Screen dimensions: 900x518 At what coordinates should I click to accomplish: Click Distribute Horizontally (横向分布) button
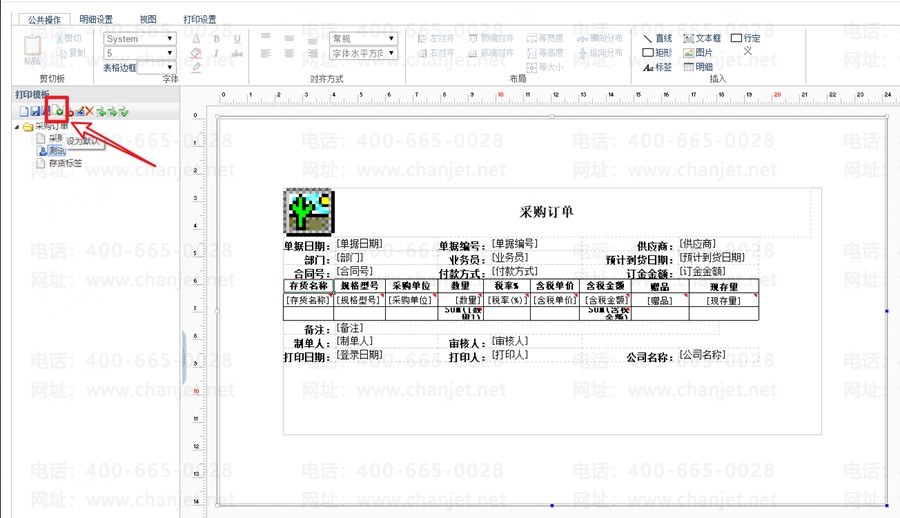pyautogui.click(x=600, y=38)
